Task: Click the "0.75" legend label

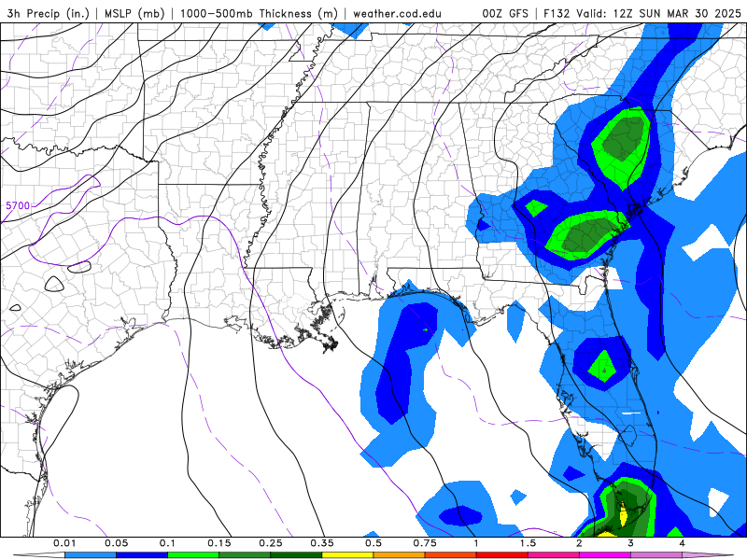Action: click(x=425, y=543)
